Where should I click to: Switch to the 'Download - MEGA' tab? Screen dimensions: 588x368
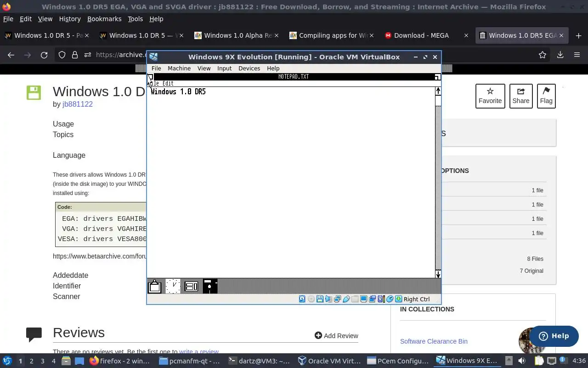point(427,35)
